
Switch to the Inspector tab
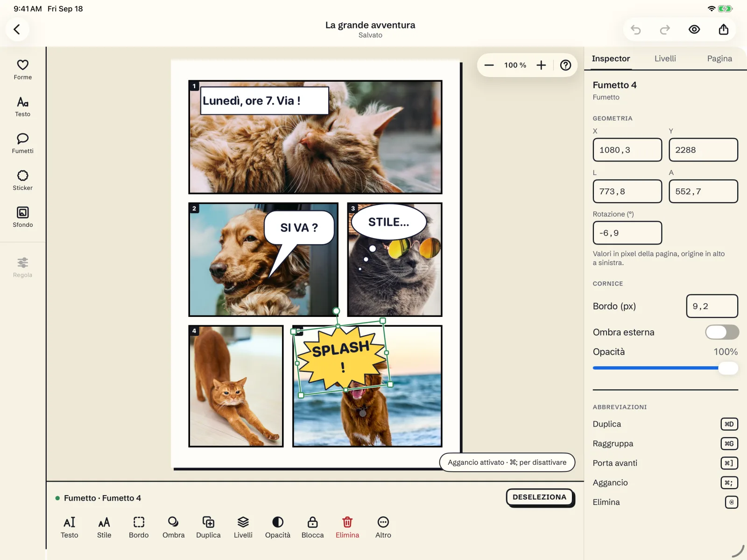pos(611,59)
